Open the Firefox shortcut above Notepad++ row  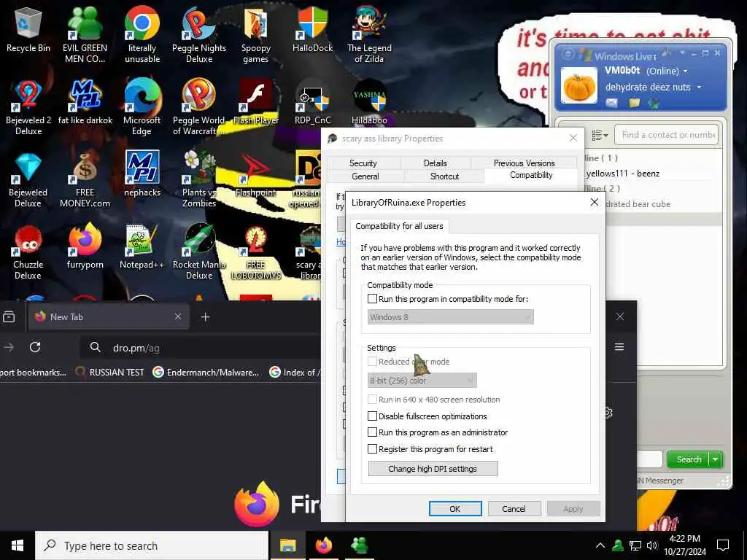tap(85, 246)
